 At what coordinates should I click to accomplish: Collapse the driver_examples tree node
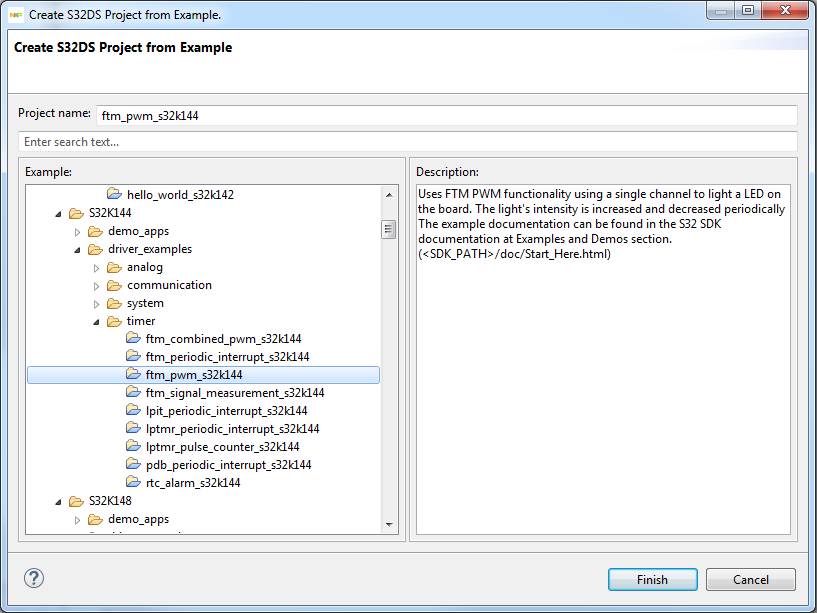coord(77,250)
